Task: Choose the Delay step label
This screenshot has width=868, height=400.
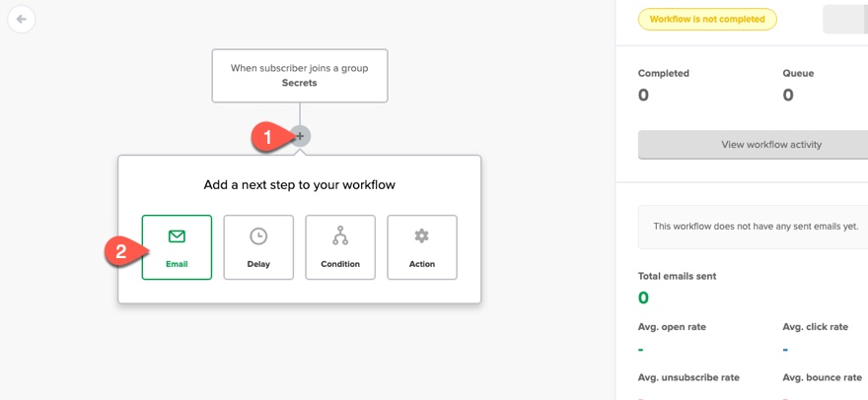Action: [258, 264]
